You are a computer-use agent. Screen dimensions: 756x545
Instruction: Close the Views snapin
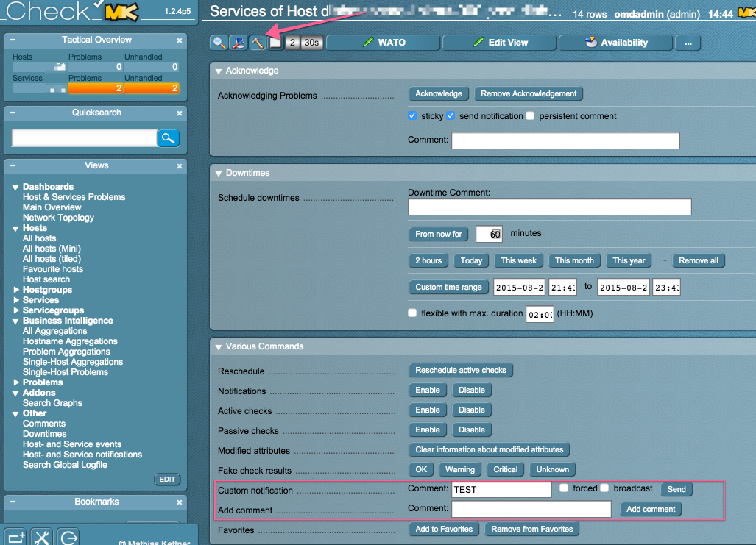[x=180, y=166]
